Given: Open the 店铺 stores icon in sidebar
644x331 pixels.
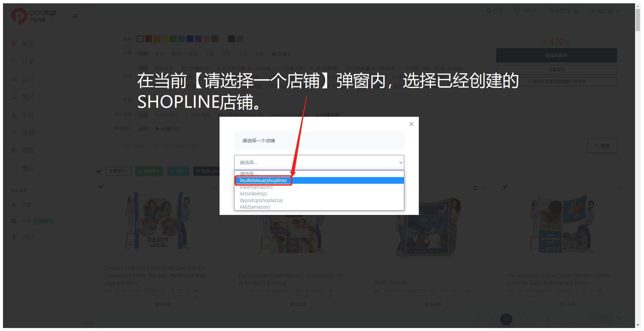Looking at the screenshot, I should (14, 133).
